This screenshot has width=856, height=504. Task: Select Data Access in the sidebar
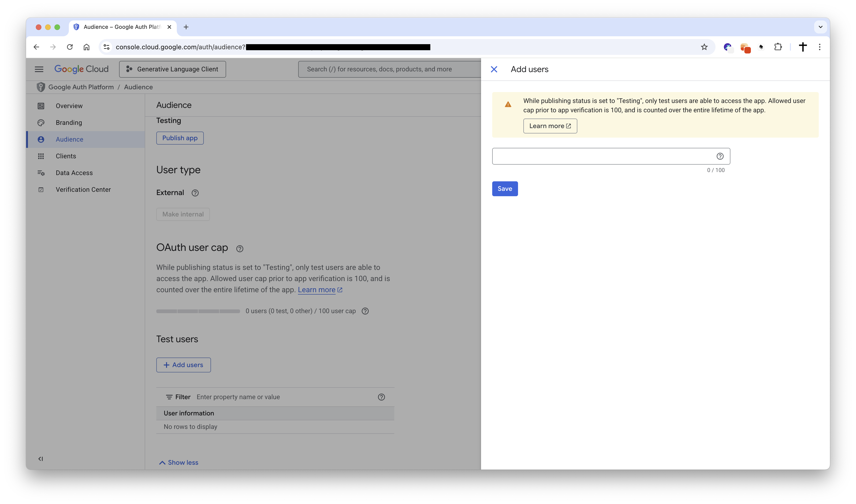click(74, 173)
